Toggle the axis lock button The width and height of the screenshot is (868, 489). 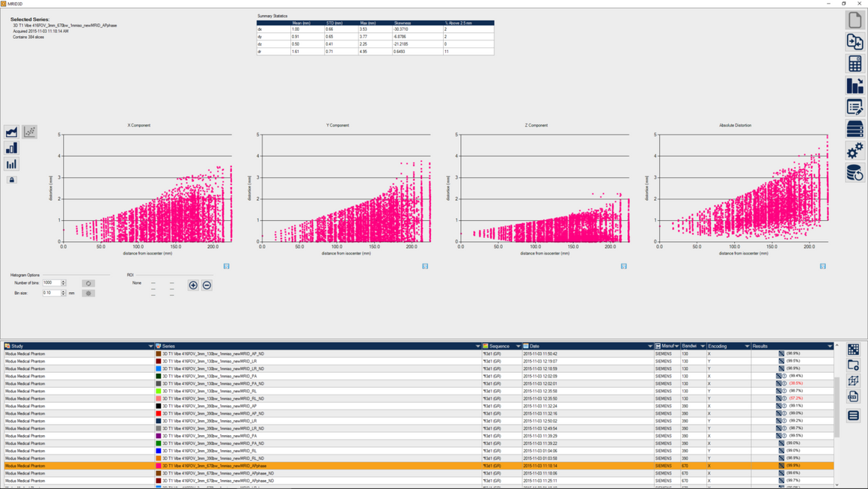click(x=11, y=180)
